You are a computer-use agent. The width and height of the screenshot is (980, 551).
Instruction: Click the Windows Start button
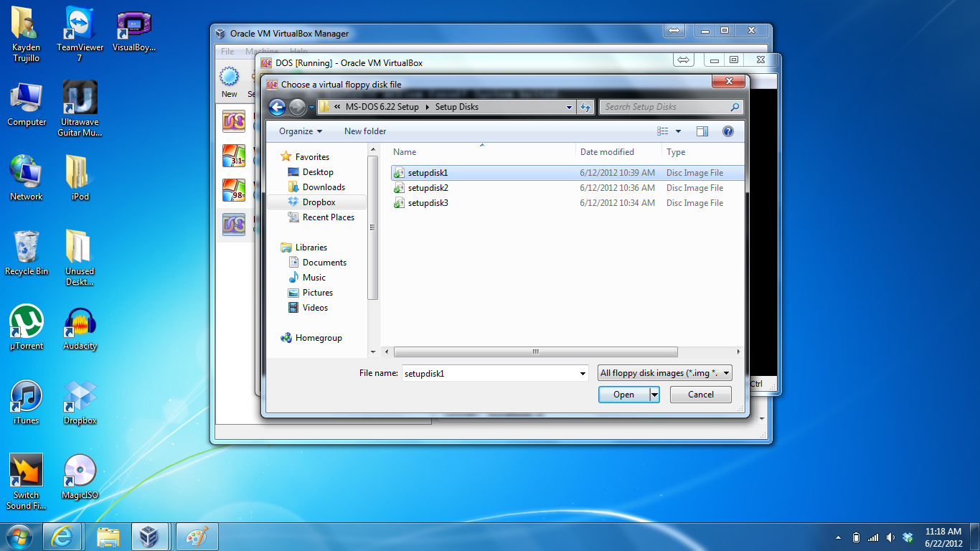pyautogui.click(x=19, y=537)
